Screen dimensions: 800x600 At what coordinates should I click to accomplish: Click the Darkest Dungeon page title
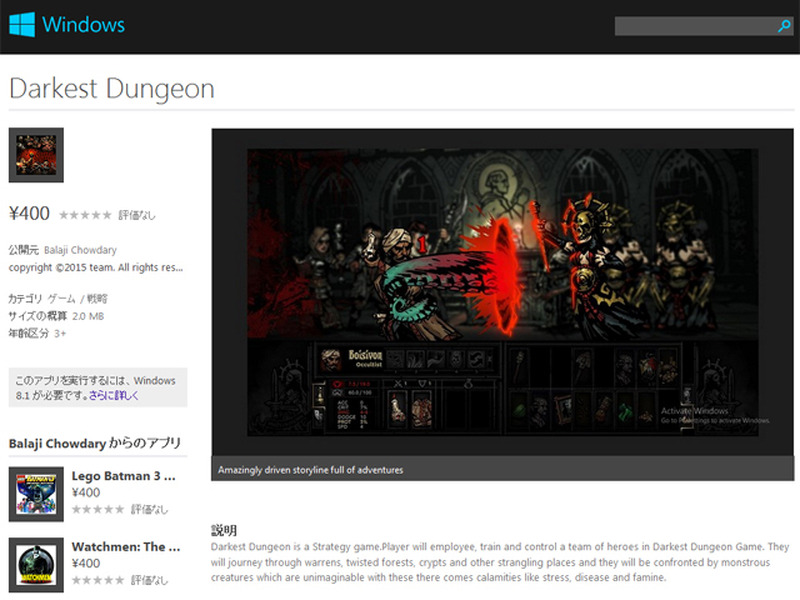(x=111, y=88)
